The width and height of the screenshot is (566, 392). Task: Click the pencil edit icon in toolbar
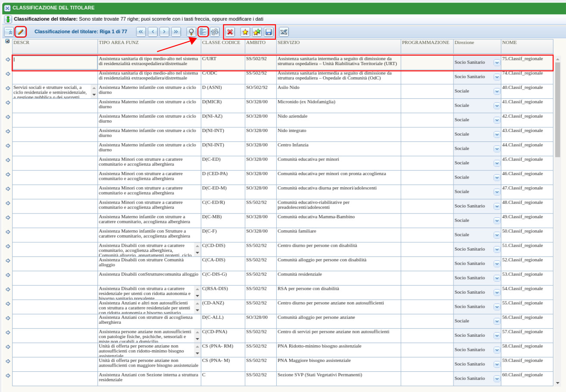[x=21, y=32]
